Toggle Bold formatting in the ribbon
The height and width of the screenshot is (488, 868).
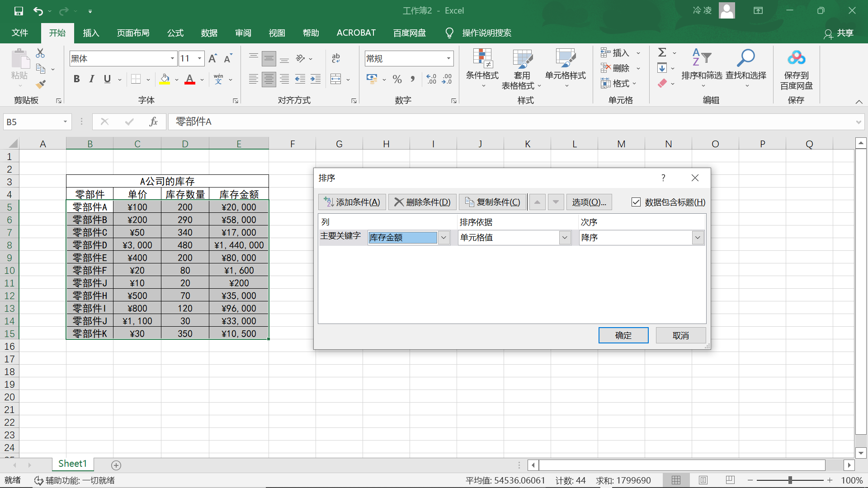point(76,79)
